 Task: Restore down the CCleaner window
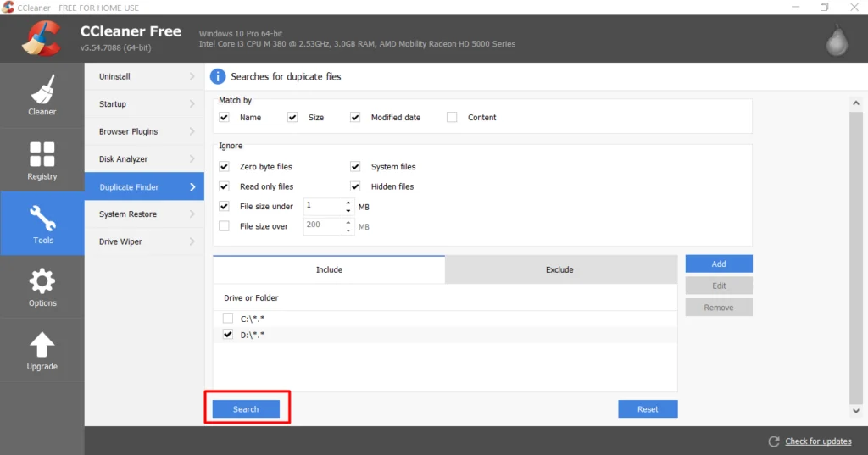pyautogui.click(x=824, y=7)
